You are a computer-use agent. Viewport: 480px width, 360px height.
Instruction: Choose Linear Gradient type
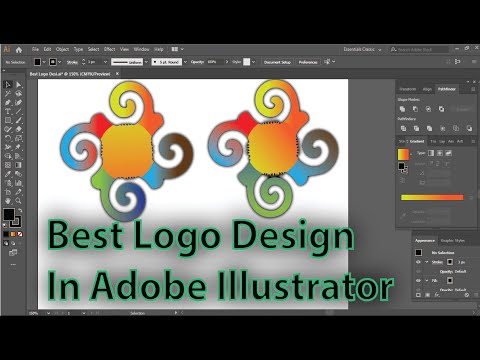pos(431,153)
